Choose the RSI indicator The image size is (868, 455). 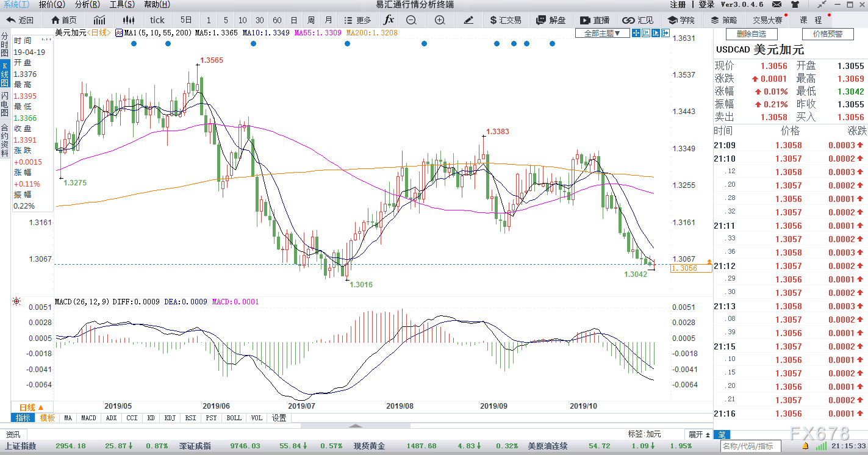[x=191, y=418]
